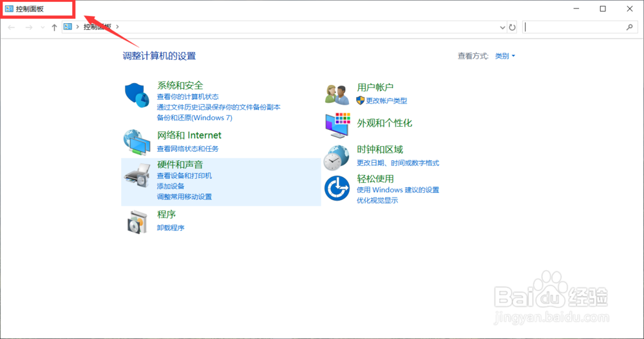Click 调整常用移动设置 link
Image resolution: width=644 pixels, height=339 pixels.
coord(184,197)
